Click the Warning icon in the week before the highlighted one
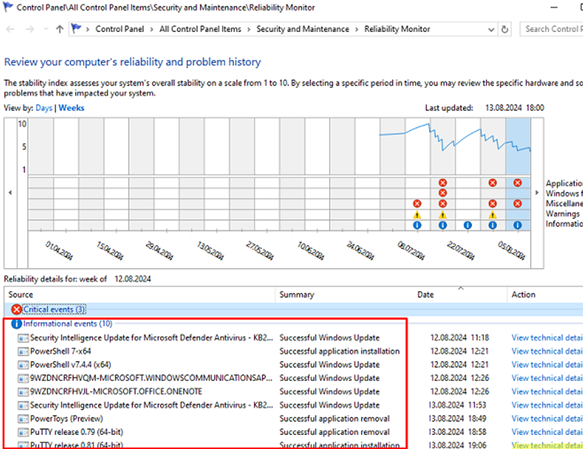This screenshot has width=583, height=449. tap(493, 214)
